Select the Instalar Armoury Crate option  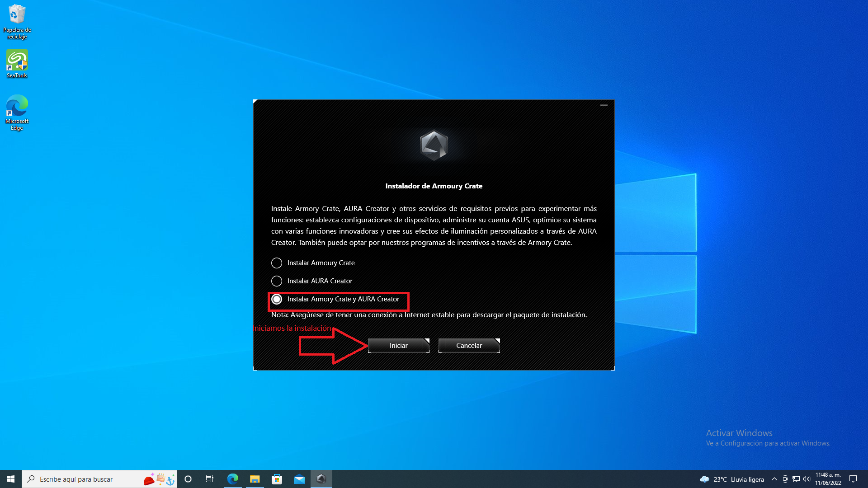pyautogui.click(x=277, y=263)
